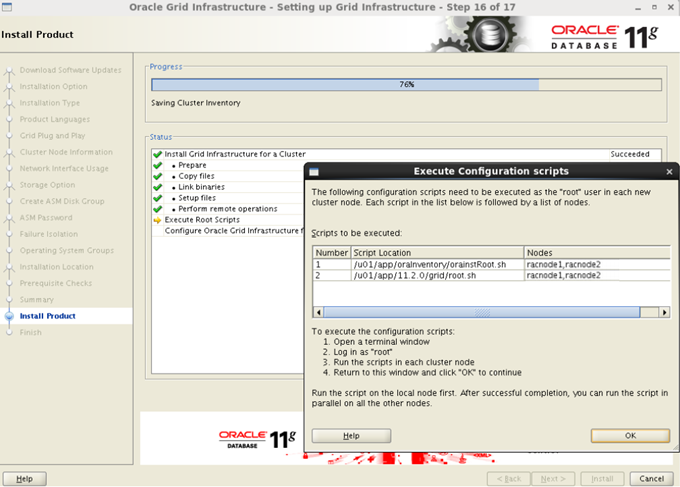Viewport: 680px width, 487px height.
Task: Select Failure Isolation step
Action: point(49,234)
